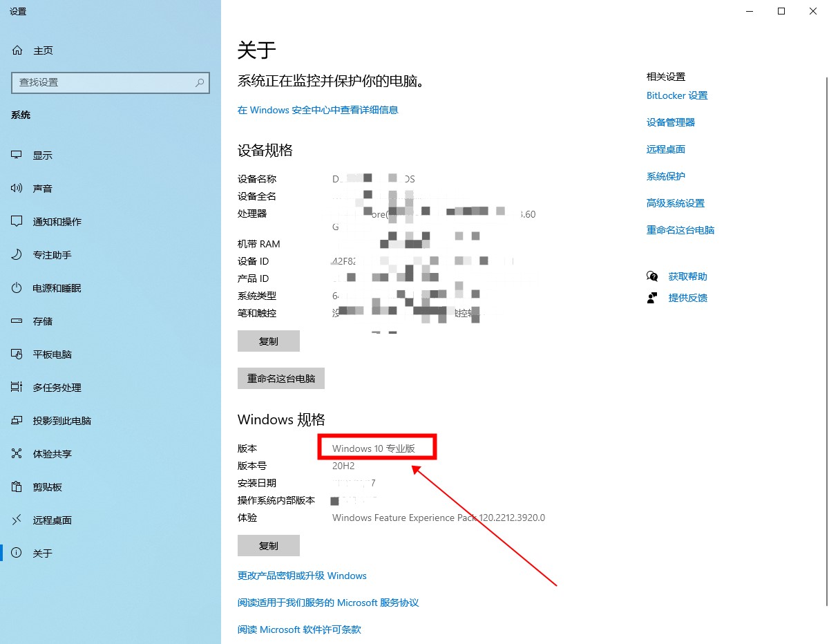This screenshot has height=644, width=829.
Task: Click 复制 button under Windows 规格
Action: pos(268,546)
